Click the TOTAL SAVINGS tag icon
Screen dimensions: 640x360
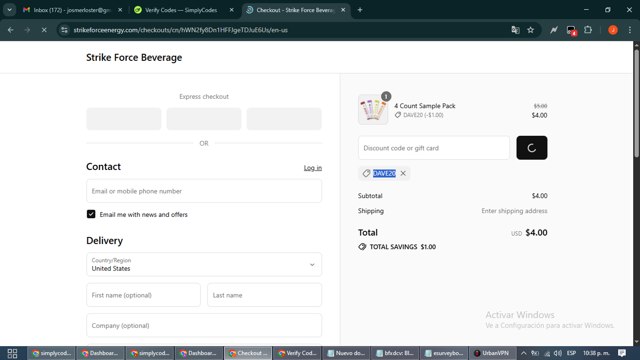click(x=362, y=247)
